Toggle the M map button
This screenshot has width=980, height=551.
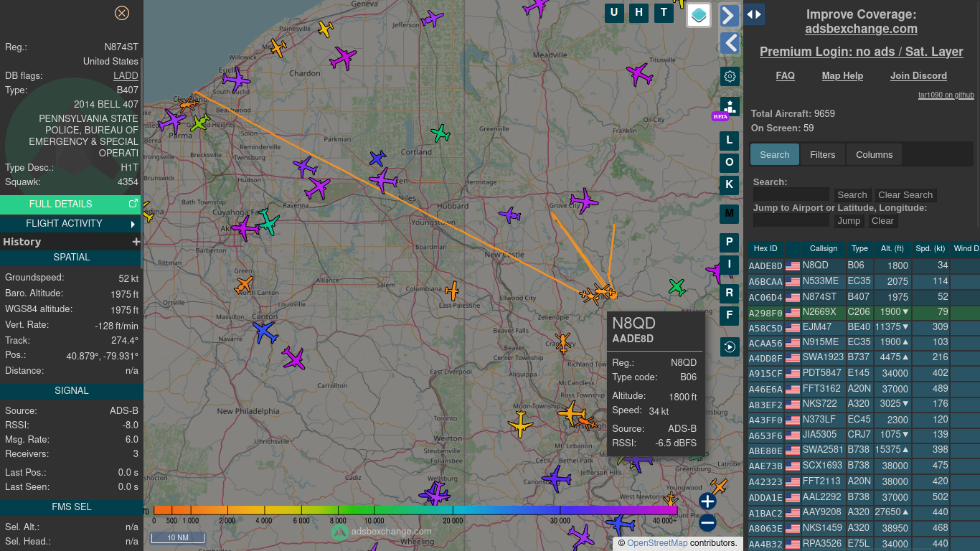[730, 214]
